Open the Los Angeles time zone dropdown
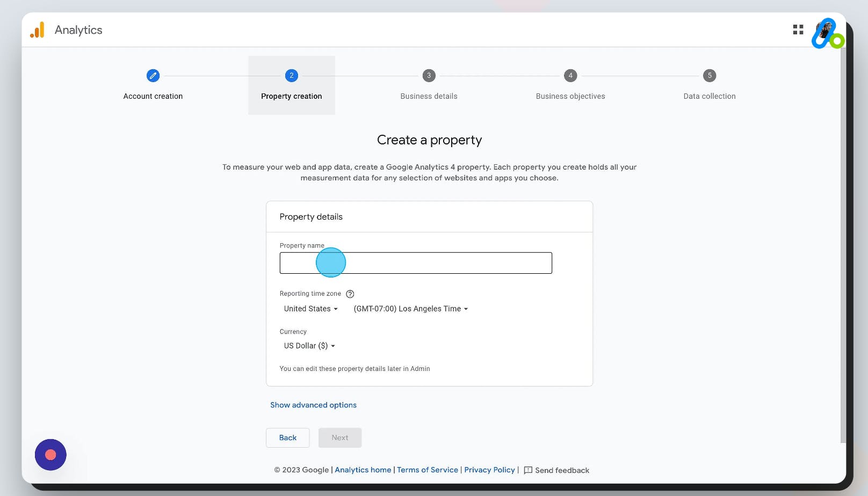The width and height of the screenshot is (868, 496). [x=410, y=309]
